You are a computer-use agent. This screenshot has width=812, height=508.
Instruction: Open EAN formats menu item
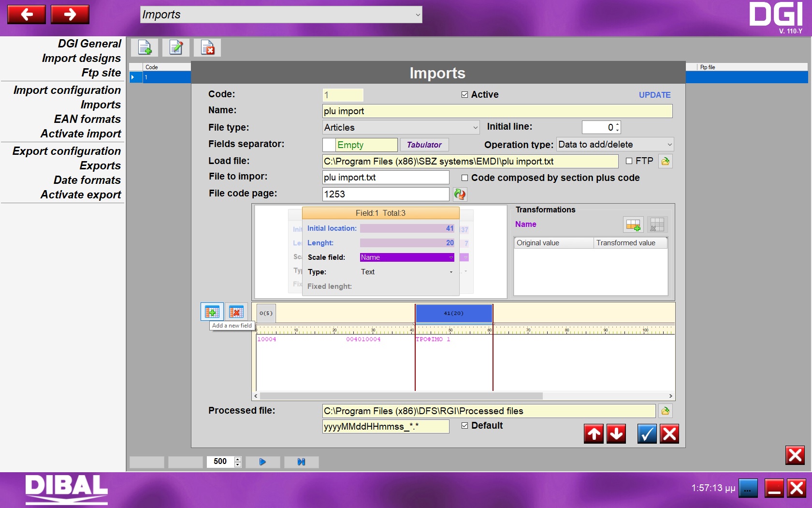coord(87,119)
